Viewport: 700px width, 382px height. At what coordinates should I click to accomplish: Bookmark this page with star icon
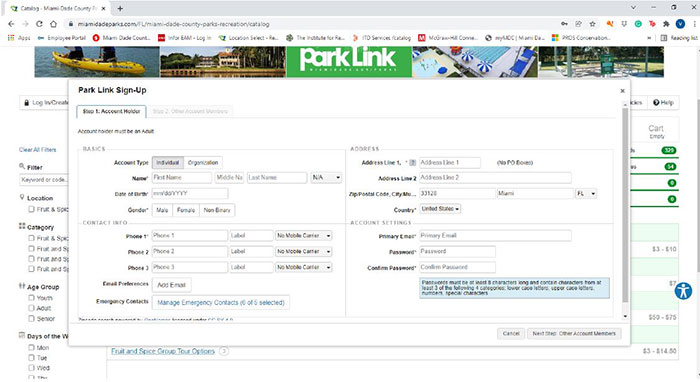click(592, 24)
